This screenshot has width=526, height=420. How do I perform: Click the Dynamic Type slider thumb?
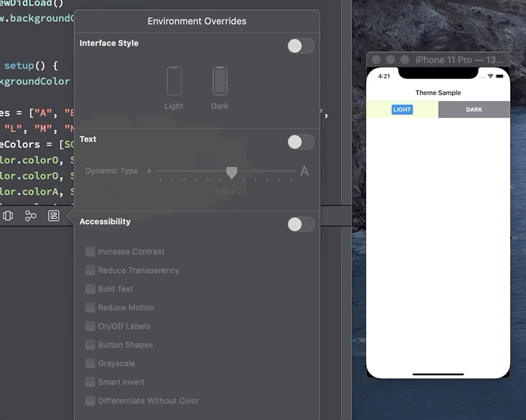click(231, 172)
